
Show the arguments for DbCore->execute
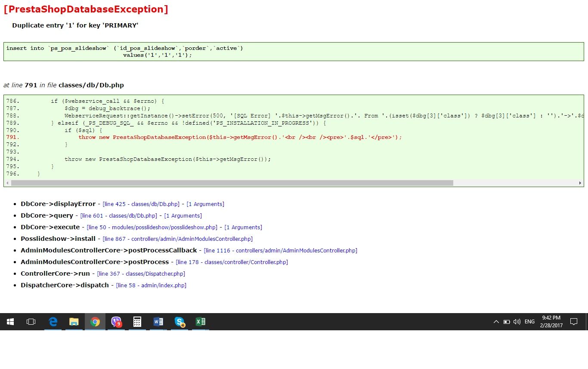(x=243, y=228)
